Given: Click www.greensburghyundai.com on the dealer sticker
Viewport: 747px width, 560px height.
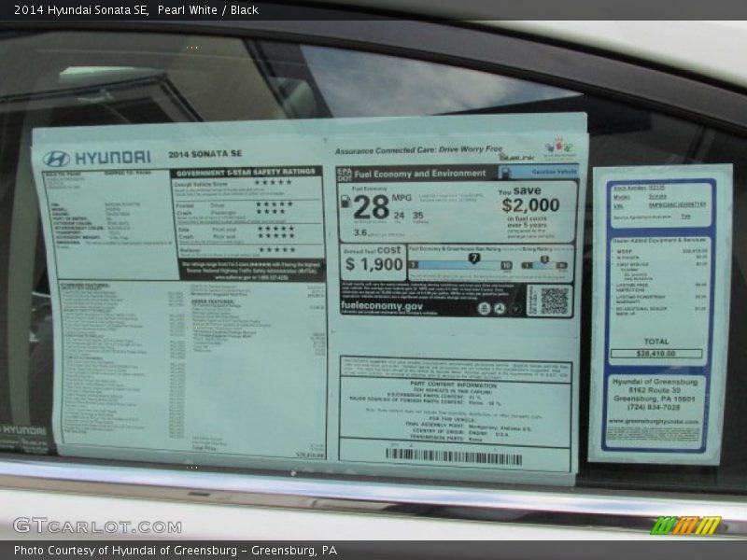Looking at the screenshot, I should 654,422.
